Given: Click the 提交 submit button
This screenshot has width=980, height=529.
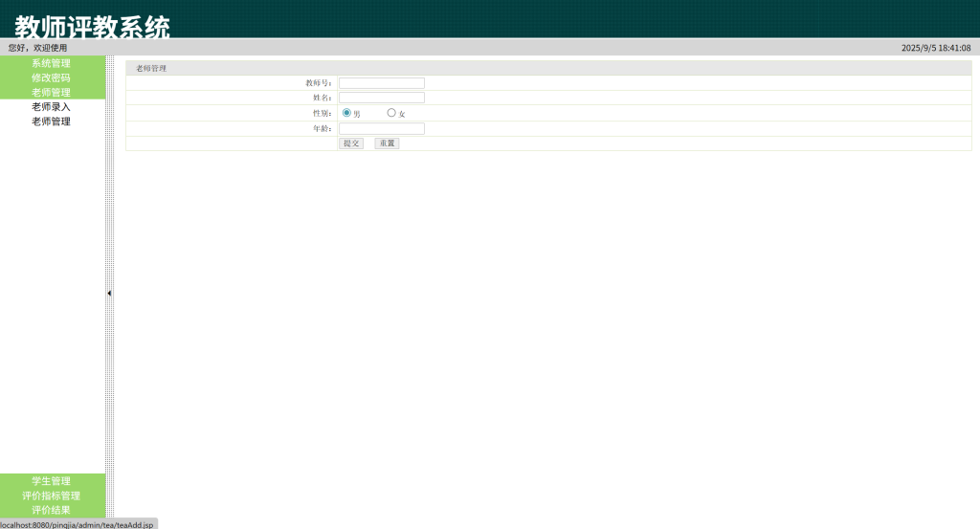Looking at the screenshot, I should point(351,143).
